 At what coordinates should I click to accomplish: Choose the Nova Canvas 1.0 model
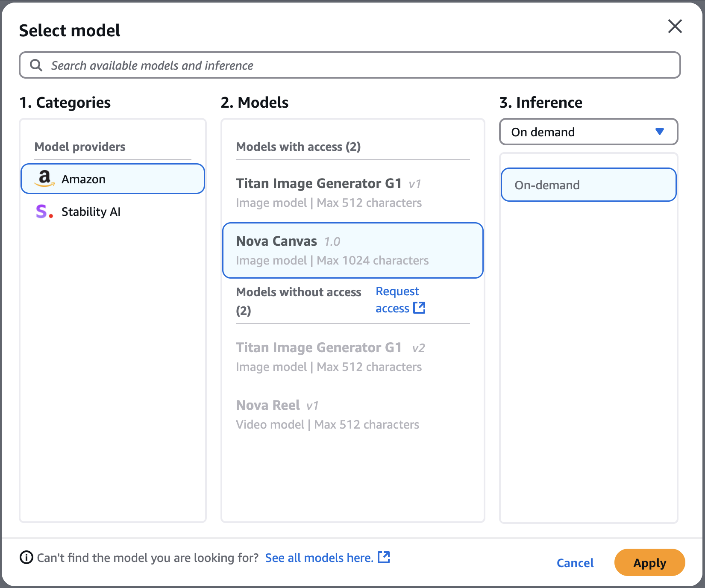pyautogui.click(x=352, y=250)
